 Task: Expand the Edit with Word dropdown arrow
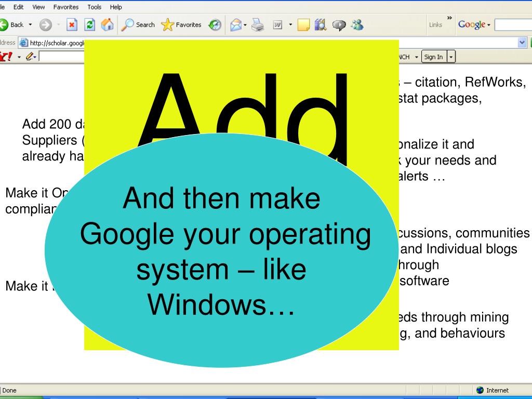click(290, 25)
